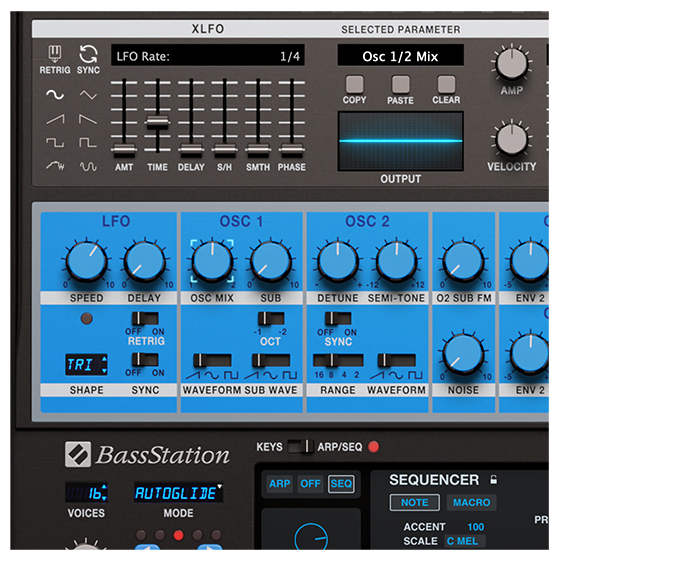The image size is (700, 561).
Task: Open the Scale C MEL dropdown
Action: pyautogui.click(x=465, y=541)
